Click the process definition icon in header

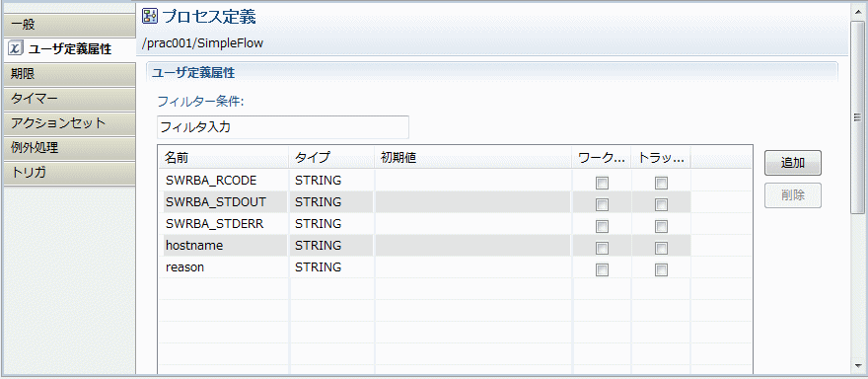coord(150,16)
